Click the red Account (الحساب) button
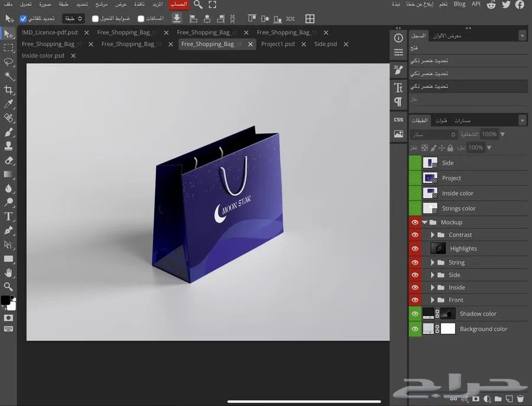The image size is (532, 406). click(179, 4)
